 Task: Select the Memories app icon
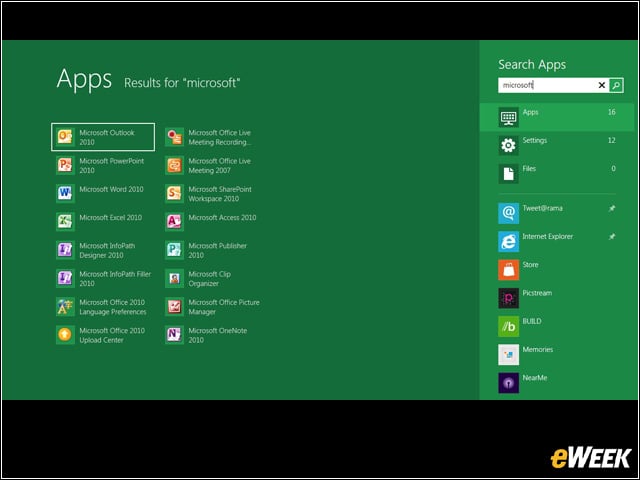pyautogui.click(x=509, y=354)
